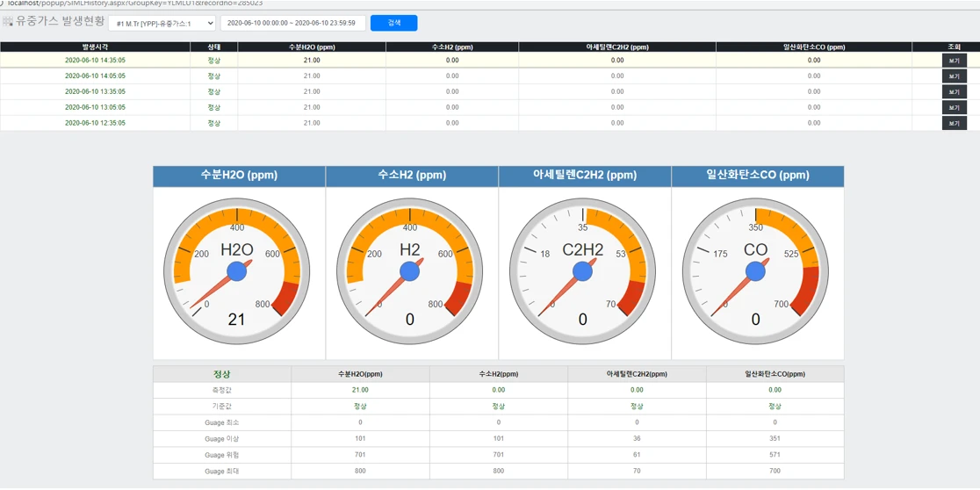Image resolution: width=980 pixels, height=490 pixels.
Task: Click the 발생시각 column header
Action: coord(95,47)
